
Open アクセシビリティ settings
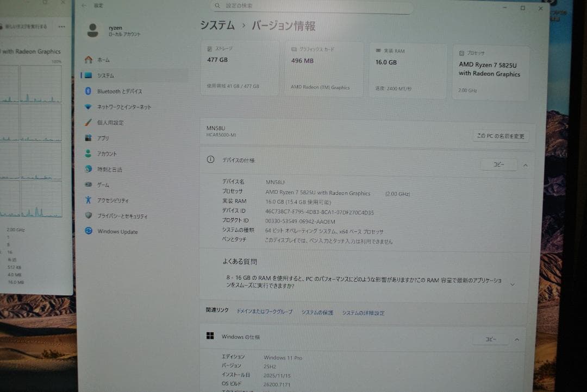114,200
